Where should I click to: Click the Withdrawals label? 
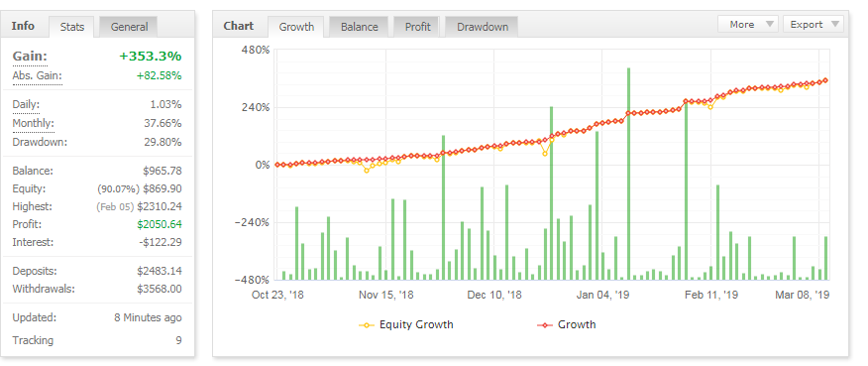coord(44,289)
